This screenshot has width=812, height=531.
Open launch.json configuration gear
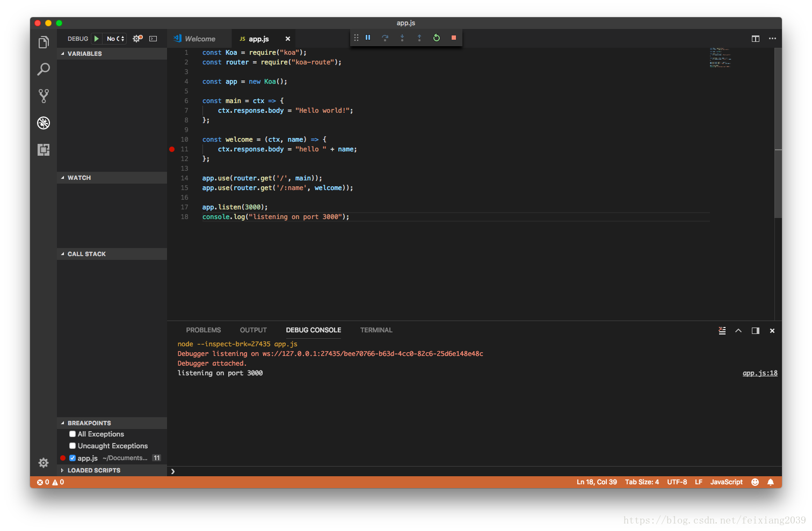pyautogui.click(x=137, y=39)
